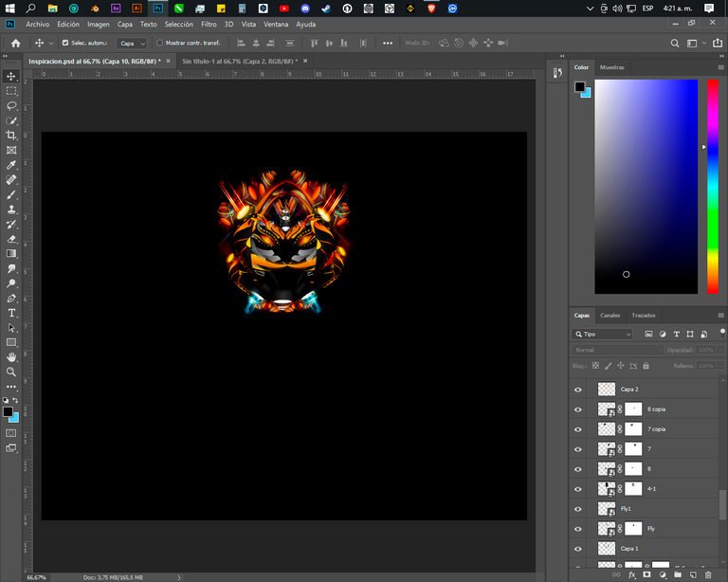Screen dimensions: 728x582
Task: Select the Smudge tool
Action: click(x=11, y=268)
